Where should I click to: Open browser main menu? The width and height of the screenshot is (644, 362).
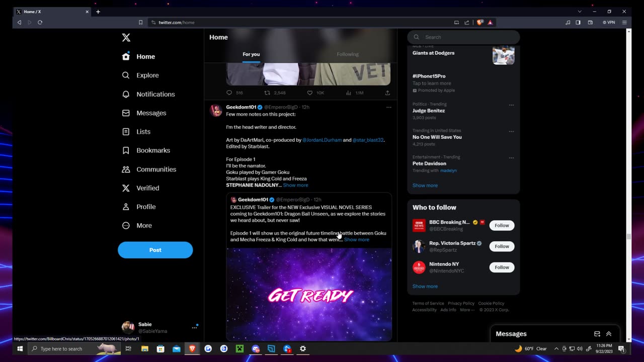point(624,22)
